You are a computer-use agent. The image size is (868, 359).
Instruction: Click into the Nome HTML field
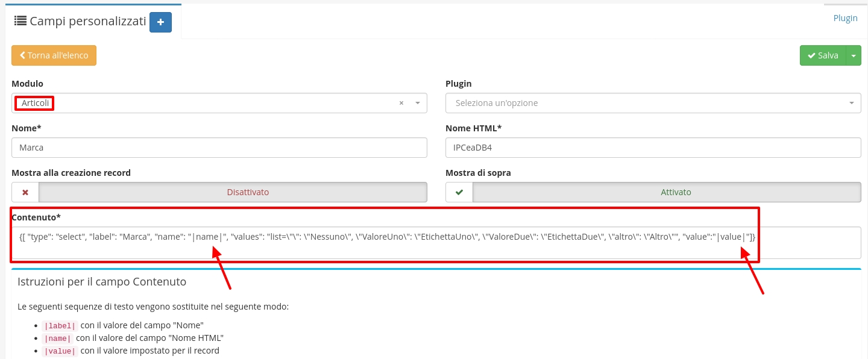653,148
